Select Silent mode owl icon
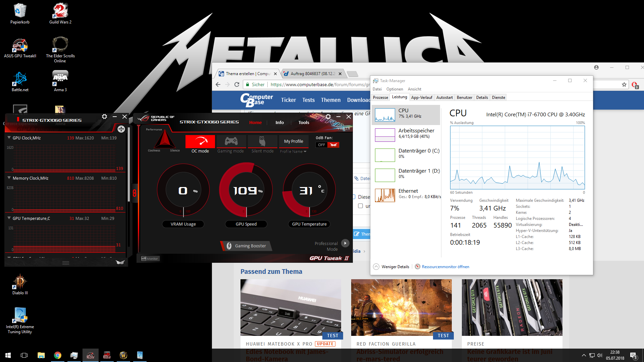This screenshot has height=362, width=644. 262,141
